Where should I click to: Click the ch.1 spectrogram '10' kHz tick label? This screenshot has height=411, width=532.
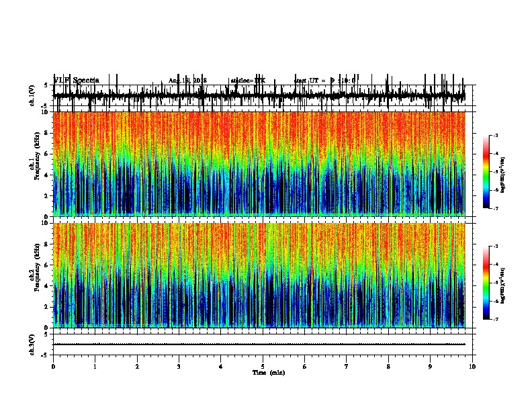pyautogui.click(x=45, y=112)
